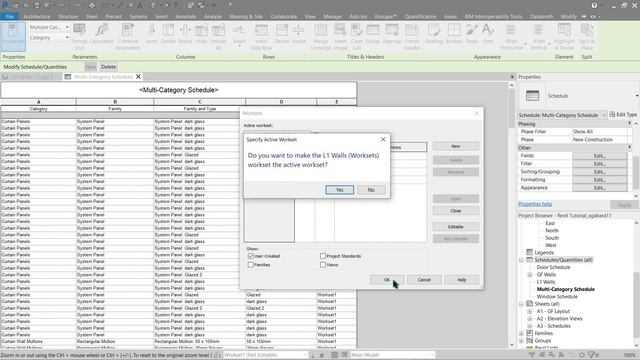Click No in Specify Active Workset dialog

[371, 190]
